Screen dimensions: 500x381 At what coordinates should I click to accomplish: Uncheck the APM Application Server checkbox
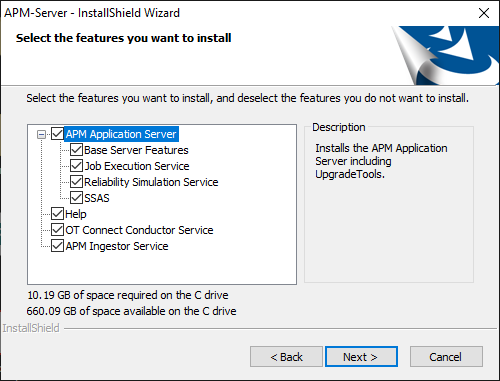point(57,134)
